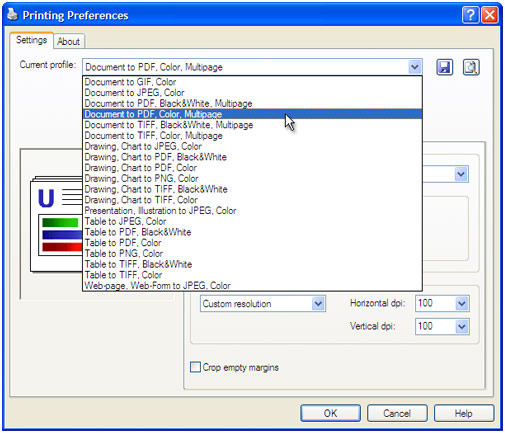Choose Drawing, Chart to JPEG, Color

pyautogui.click(x=252, y=146)
